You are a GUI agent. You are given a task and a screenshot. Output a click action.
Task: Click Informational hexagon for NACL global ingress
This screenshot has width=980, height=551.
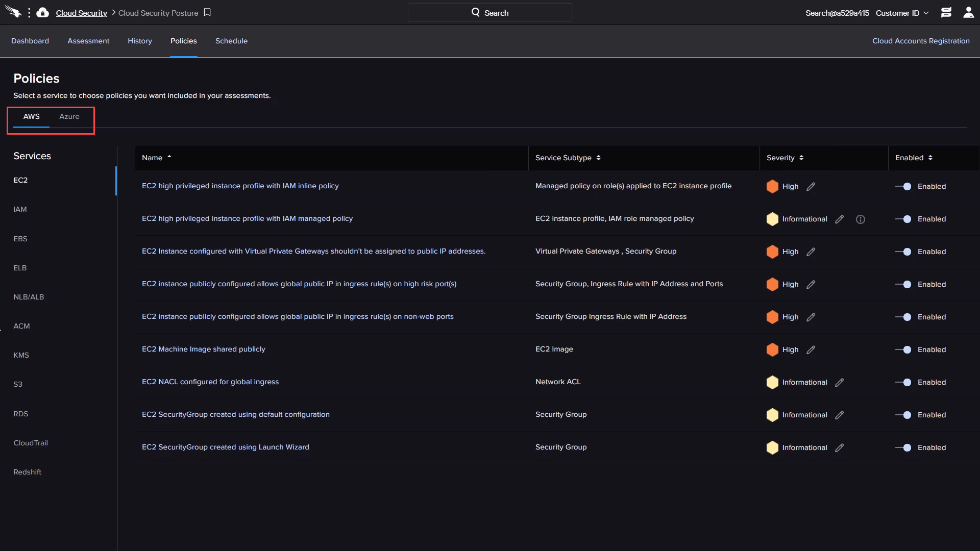[772, 382]
